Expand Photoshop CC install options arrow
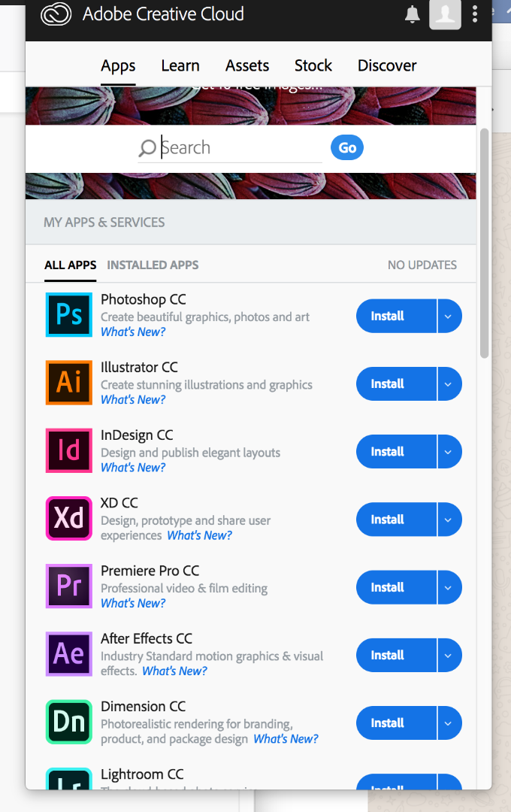Viewport: 511px width, 812px height. click(449, 316)
